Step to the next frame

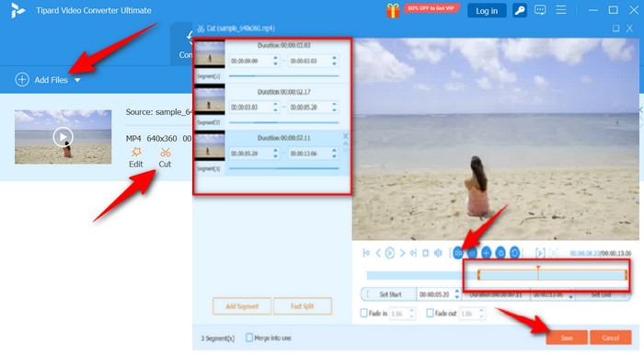pos(402,253)
